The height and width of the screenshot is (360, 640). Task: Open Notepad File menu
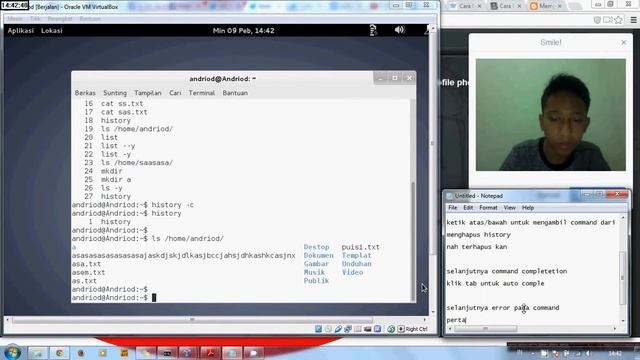click(453, 208)
